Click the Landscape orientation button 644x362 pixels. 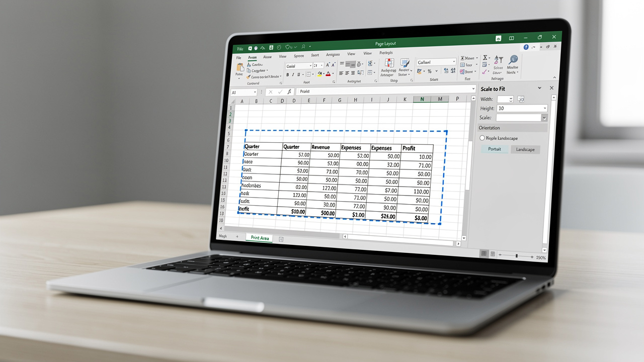525,149
